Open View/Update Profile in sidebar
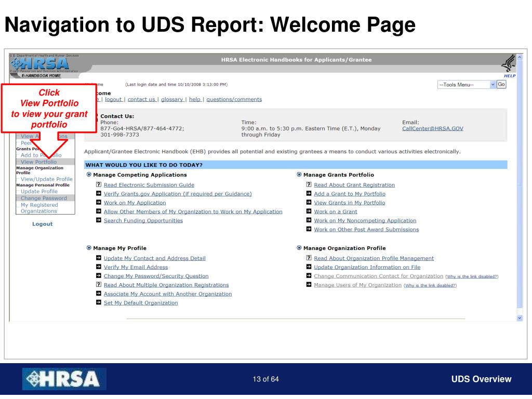532x399 pixels. pyautogui.click(x=46, y=179)
